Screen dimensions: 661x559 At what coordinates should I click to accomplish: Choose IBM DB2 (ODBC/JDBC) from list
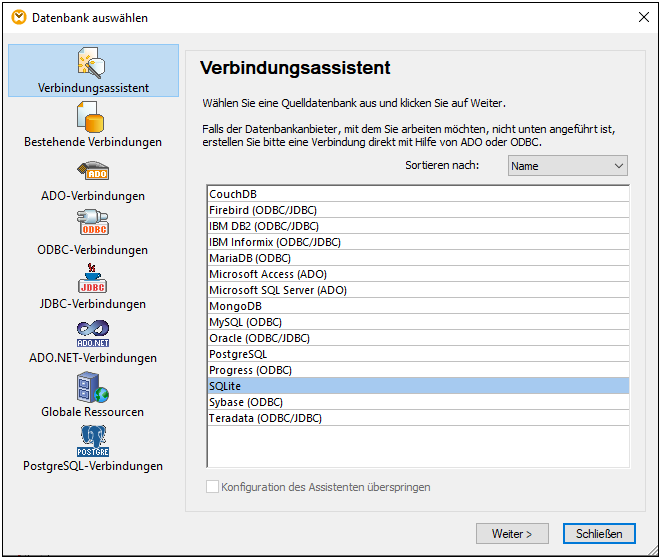click(418, 226)
